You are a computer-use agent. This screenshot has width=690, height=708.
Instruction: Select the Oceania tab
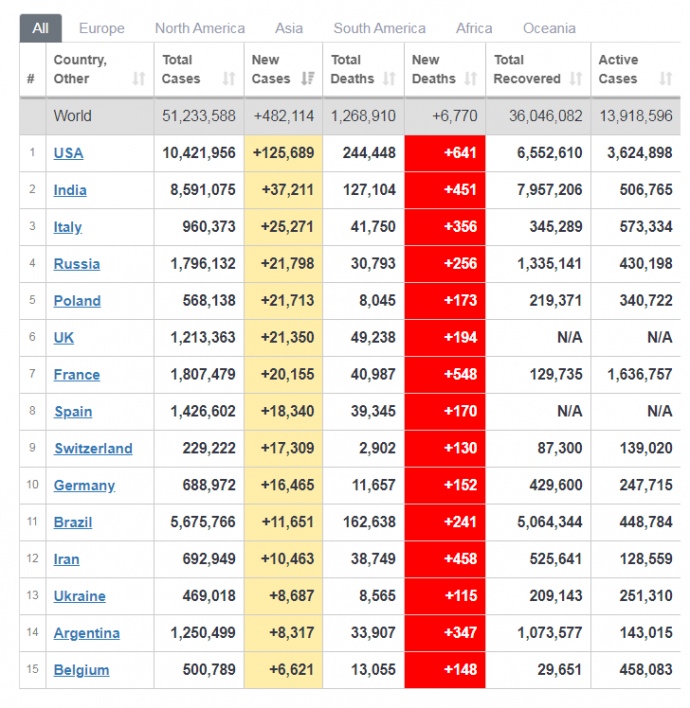549,28
